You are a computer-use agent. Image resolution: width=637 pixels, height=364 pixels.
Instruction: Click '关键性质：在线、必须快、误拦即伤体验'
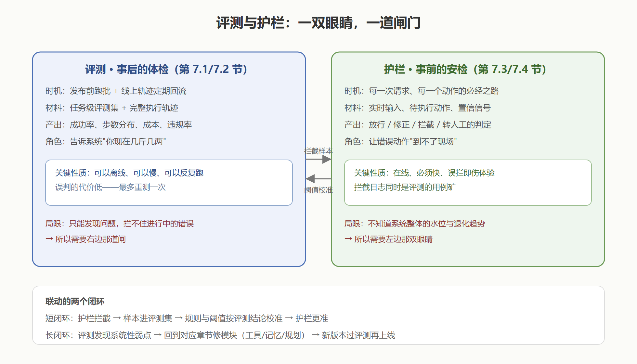pos(424,173)
